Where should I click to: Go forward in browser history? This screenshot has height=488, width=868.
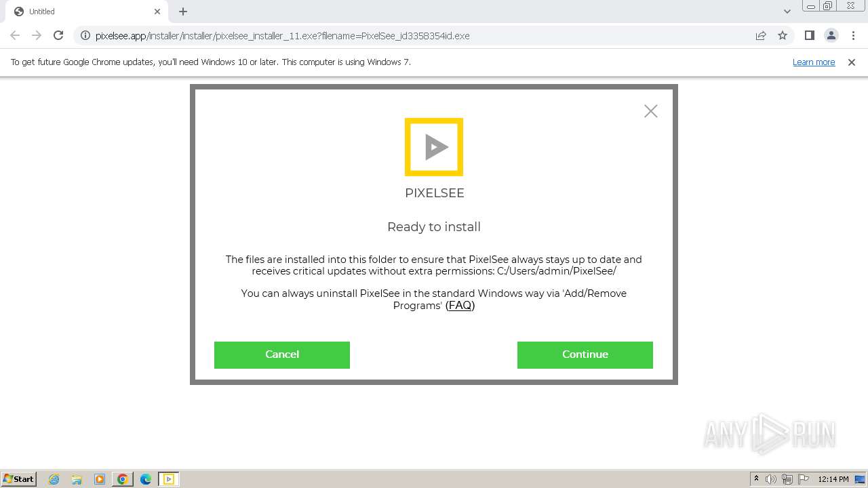click(37, 35)
